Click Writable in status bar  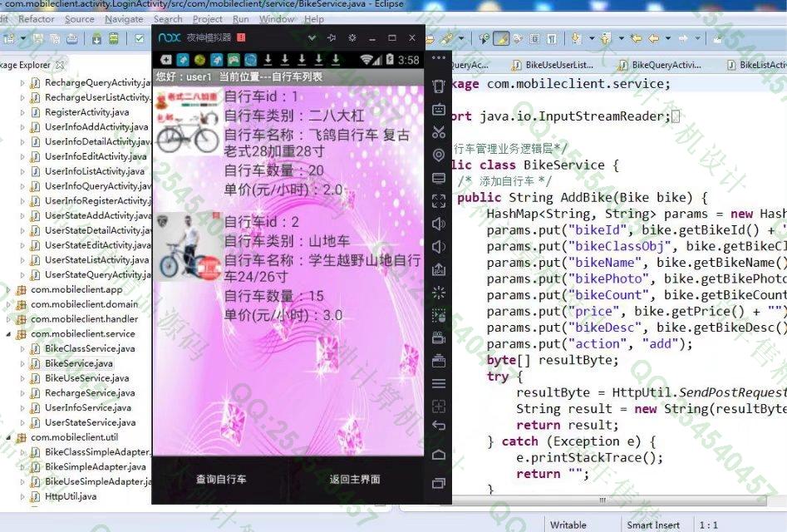[x=568, y=525]
